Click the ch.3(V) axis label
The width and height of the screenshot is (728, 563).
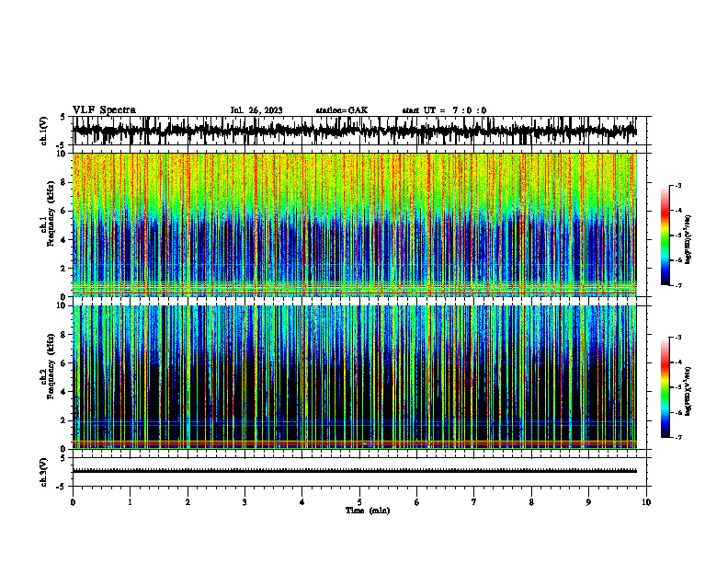(44, 472)
